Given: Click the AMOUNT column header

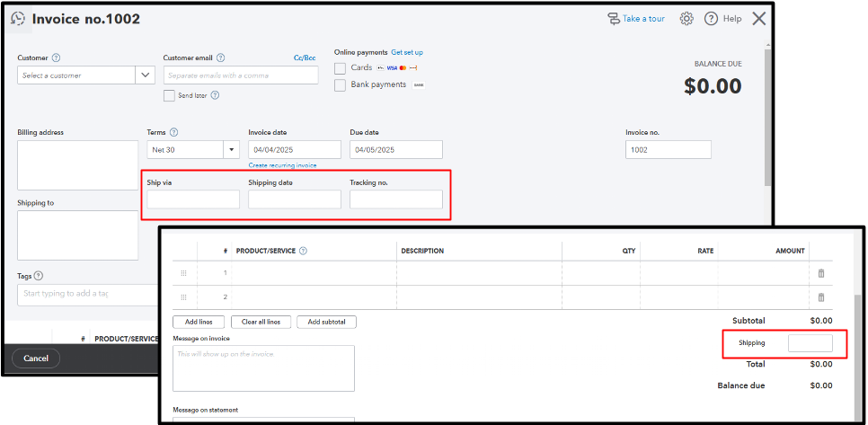Looking at the screenshot, I should 790,251.
